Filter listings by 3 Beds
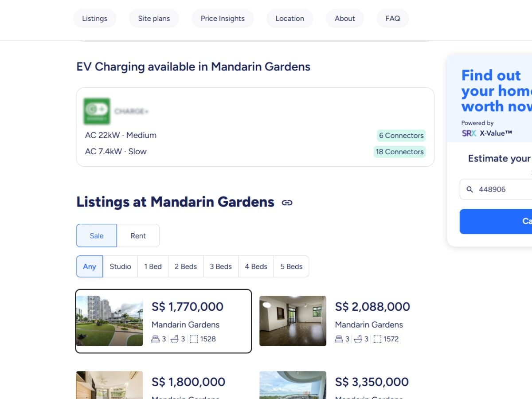This screenshot has height=399, width=532. pyautogui.click(x=221, y=266)
